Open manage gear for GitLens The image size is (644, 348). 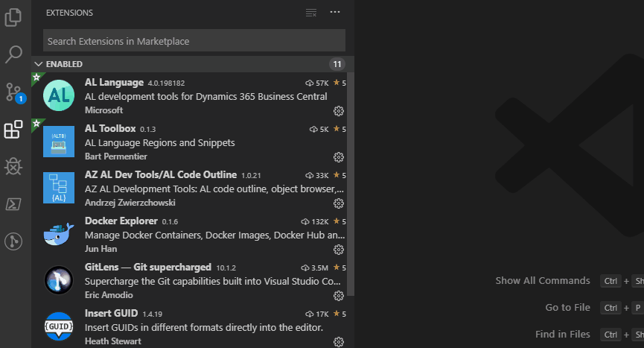pyautogui.click(x=339, y=296)
